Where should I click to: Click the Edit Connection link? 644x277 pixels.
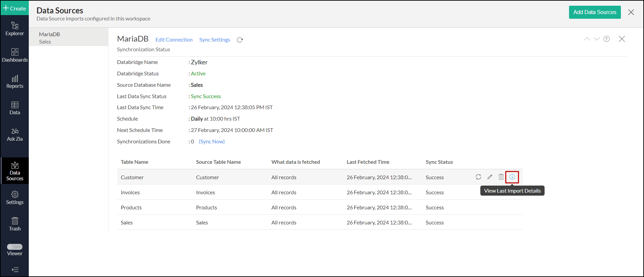(x=174, y=40)
